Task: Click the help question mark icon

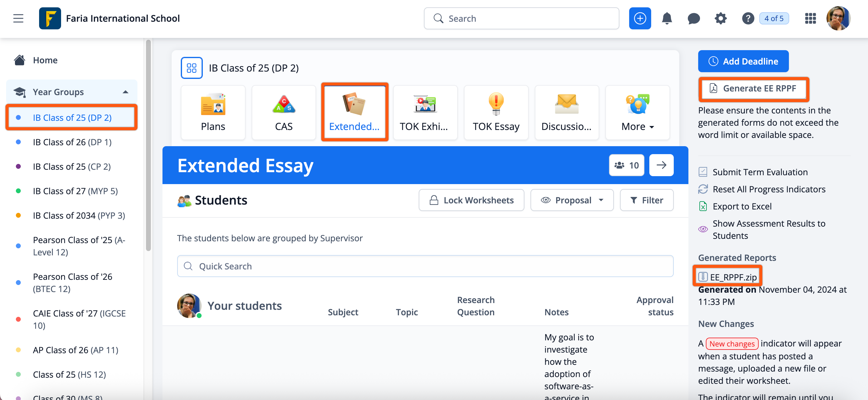Action: click(747, 19)
